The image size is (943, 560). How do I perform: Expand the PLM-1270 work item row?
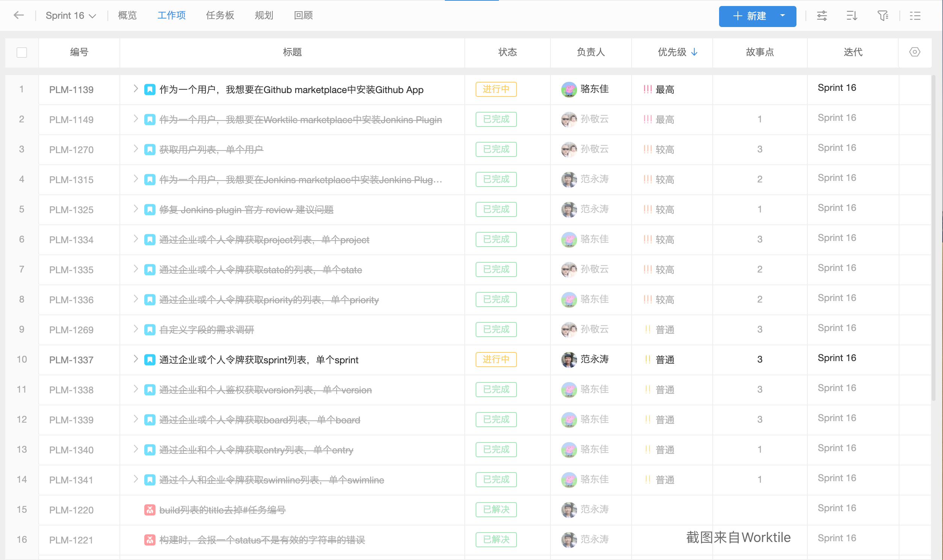(136, 149)
